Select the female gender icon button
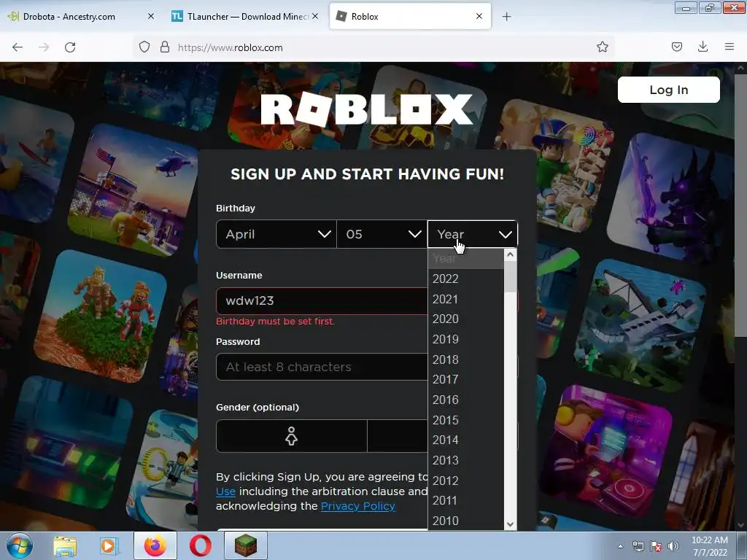 pyautogui.click(x=292, y=436)
